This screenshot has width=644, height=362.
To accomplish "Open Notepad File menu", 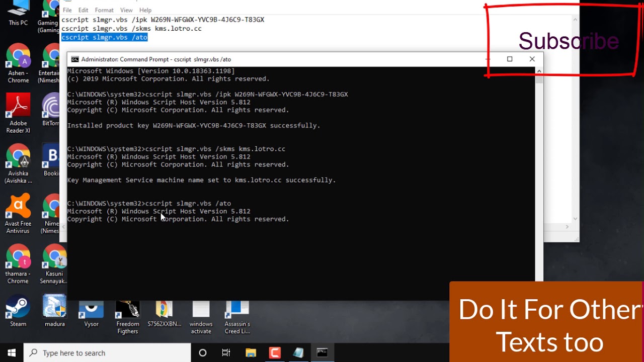I will 67,10.
